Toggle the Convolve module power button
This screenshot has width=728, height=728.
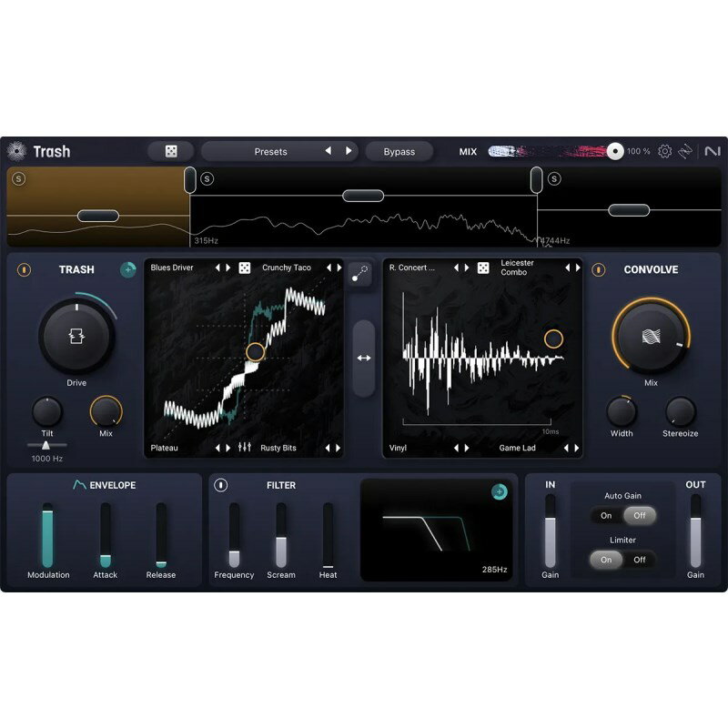[x=599, y=269]
